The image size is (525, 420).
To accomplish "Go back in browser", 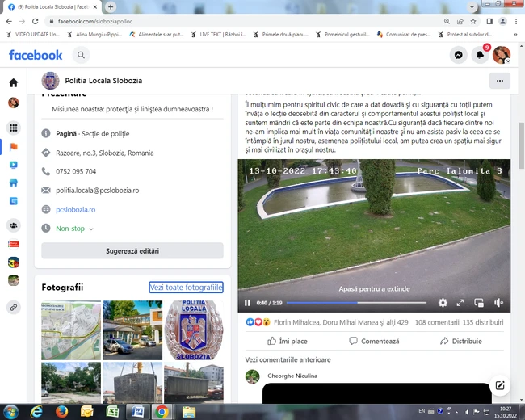I will (9, 22).
